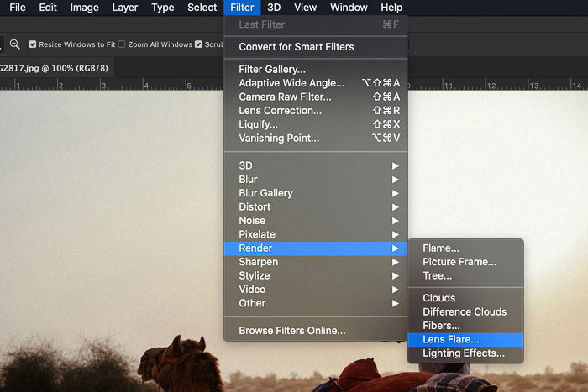This screenshot has width=588, height=392.
Task: Switch to the document tab ending in 2817.jpg
Action: click(x=55, y=68)
